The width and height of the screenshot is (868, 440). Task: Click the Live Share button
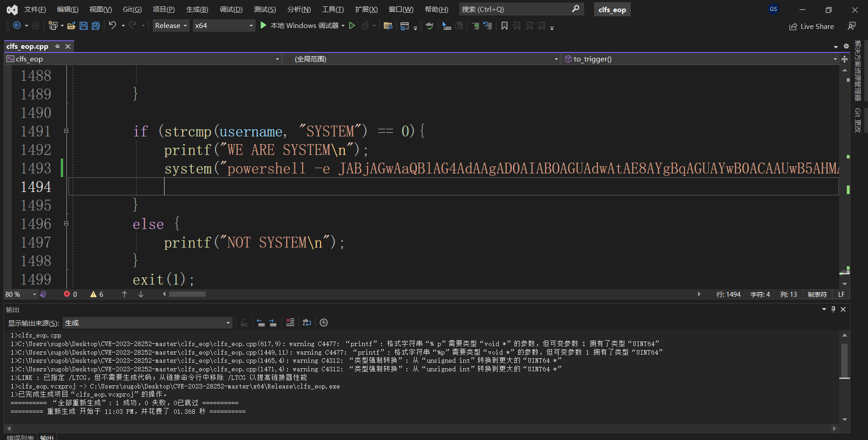pos(811,26)
